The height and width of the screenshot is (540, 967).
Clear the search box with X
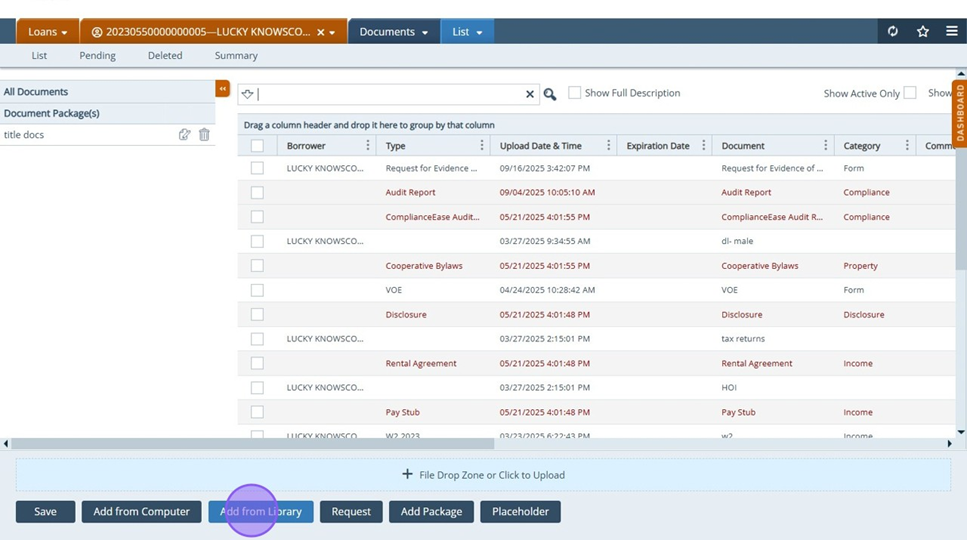click(530, 94)
